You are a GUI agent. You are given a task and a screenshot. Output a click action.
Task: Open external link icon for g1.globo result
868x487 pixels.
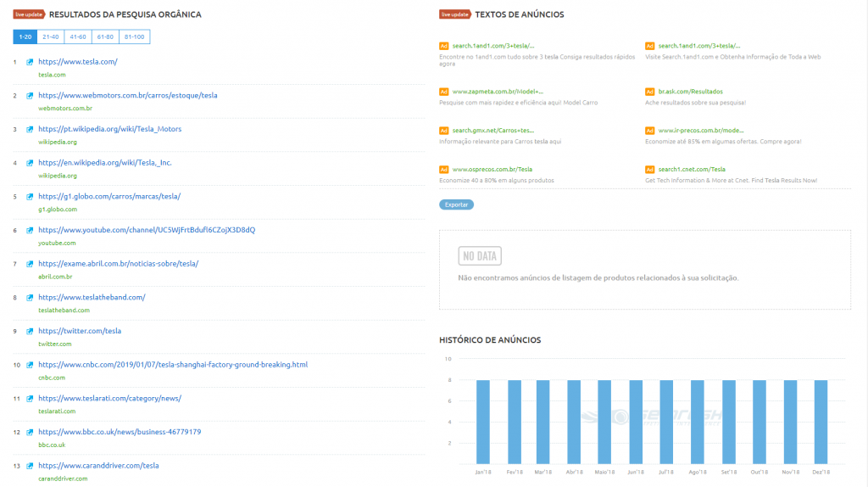tap(30, 197)
